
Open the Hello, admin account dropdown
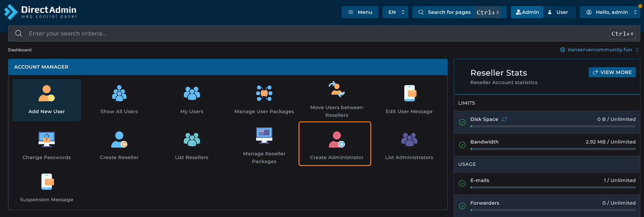(x=609, y=12)
